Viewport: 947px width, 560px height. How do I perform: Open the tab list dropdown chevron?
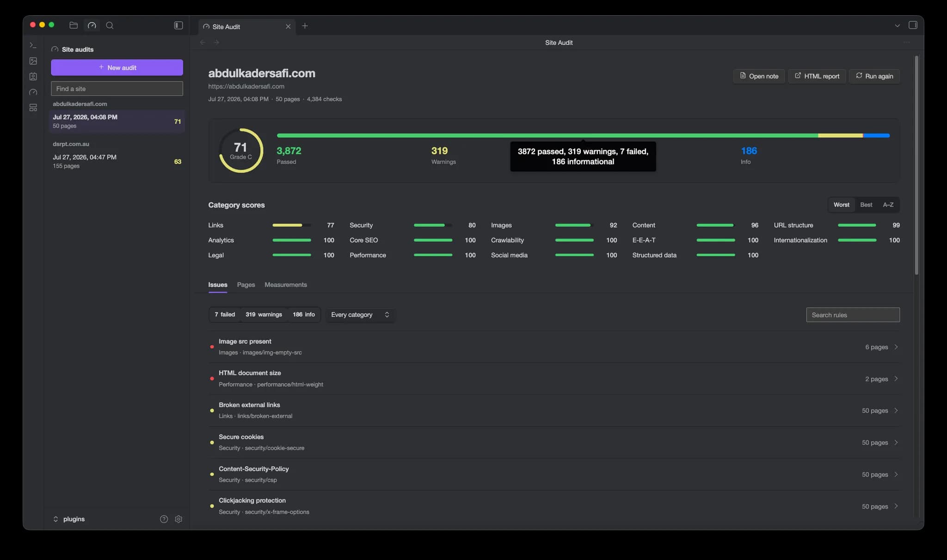897,26
